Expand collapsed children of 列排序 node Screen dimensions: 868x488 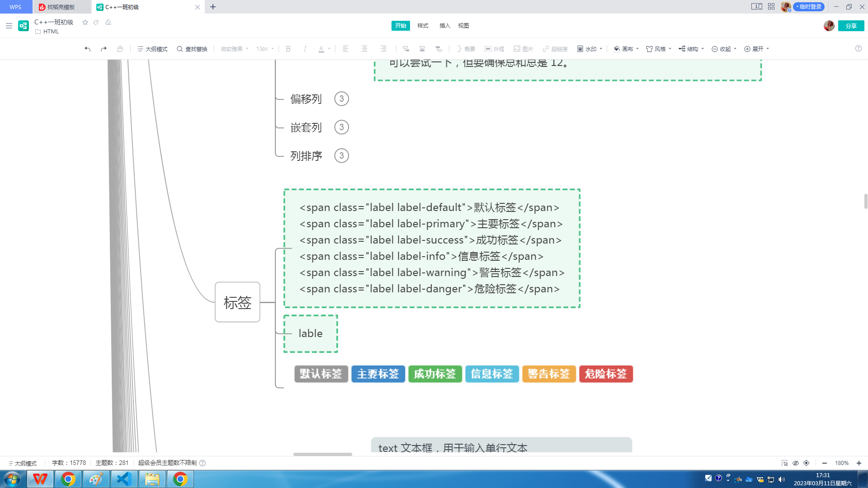pyautogui.click(x=341, y=155)
